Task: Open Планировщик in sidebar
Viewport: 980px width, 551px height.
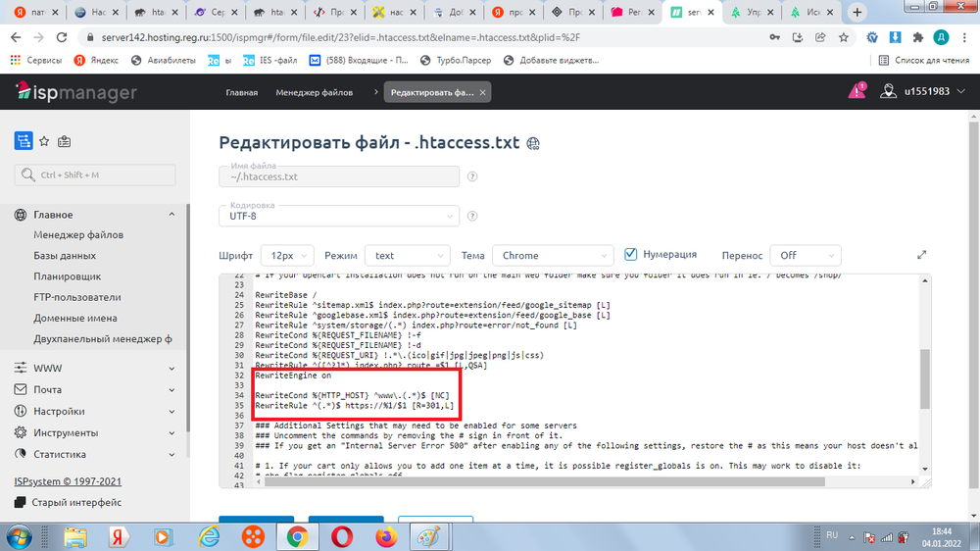Action: point(67,276)
